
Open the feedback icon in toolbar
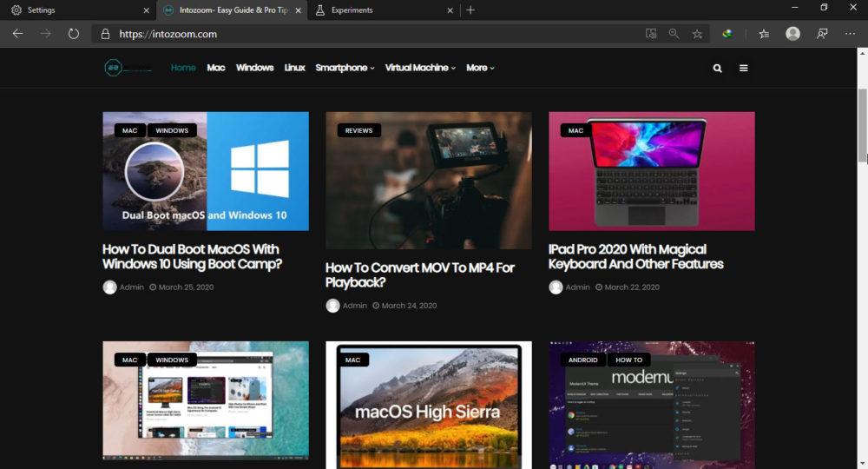[x=821, y=34]
